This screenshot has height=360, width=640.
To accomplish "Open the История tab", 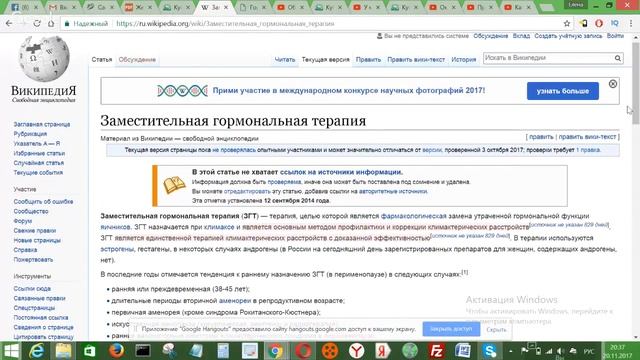I will coord(464,60).
